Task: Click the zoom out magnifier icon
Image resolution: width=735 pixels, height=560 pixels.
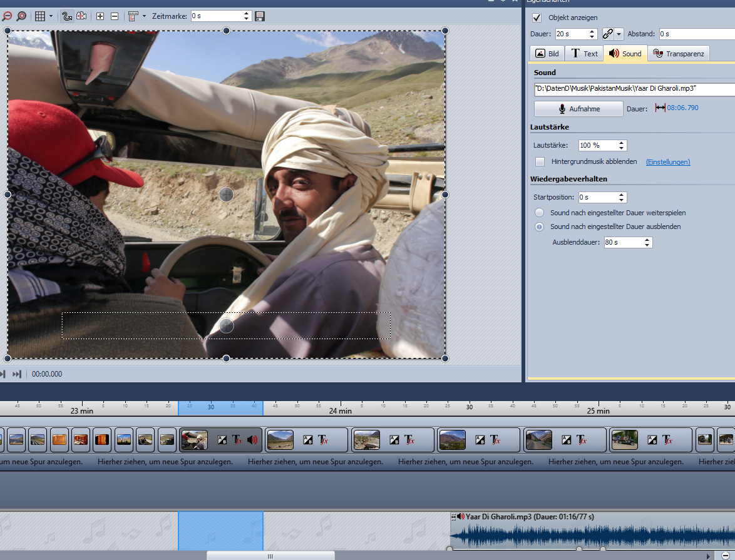Action: pos(6,16)
